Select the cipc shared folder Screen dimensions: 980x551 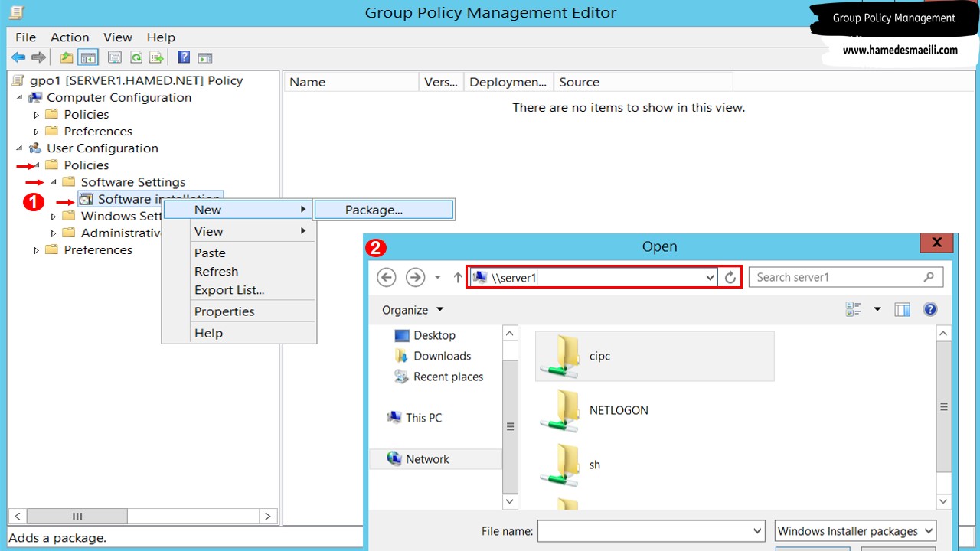coord(655,356)
